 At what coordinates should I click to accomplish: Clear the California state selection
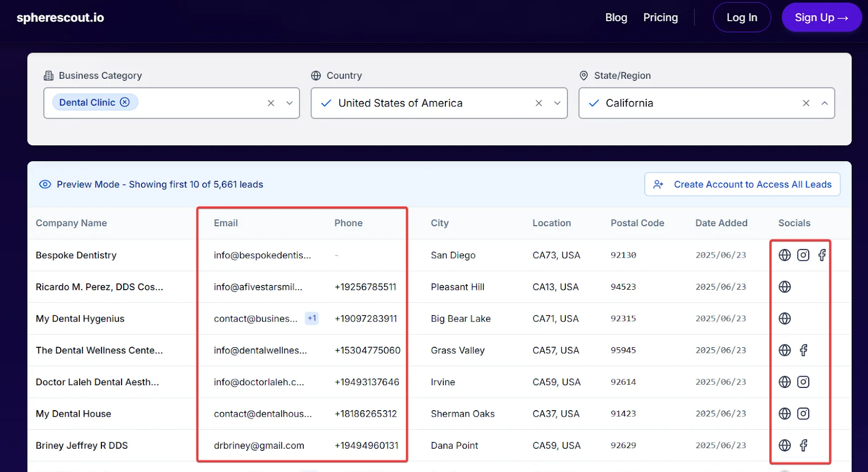tap(806, 103)
